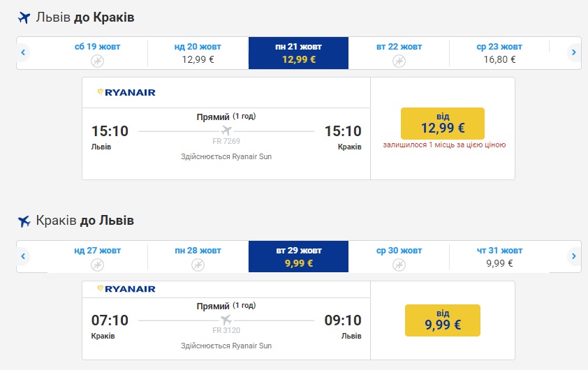The image size is (588, 370).
Task: Select the ср 23 жовт date tab
Action: click(499, 53)
